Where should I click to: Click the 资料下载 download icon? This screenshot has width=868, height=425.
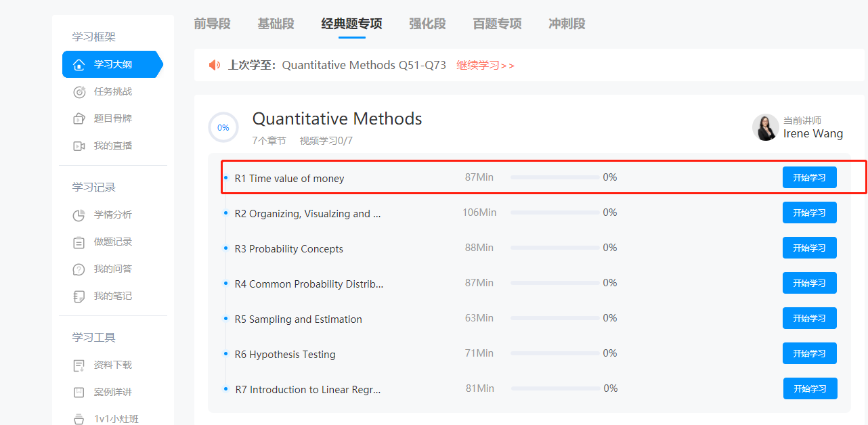coord(79,365)
